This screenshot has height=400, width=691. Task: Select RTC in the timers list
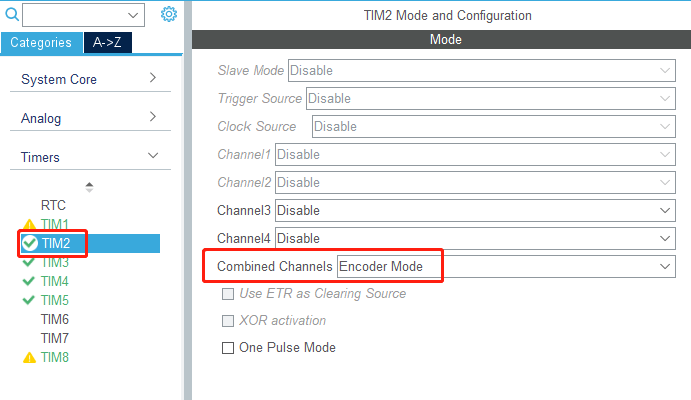coord(53,205)
